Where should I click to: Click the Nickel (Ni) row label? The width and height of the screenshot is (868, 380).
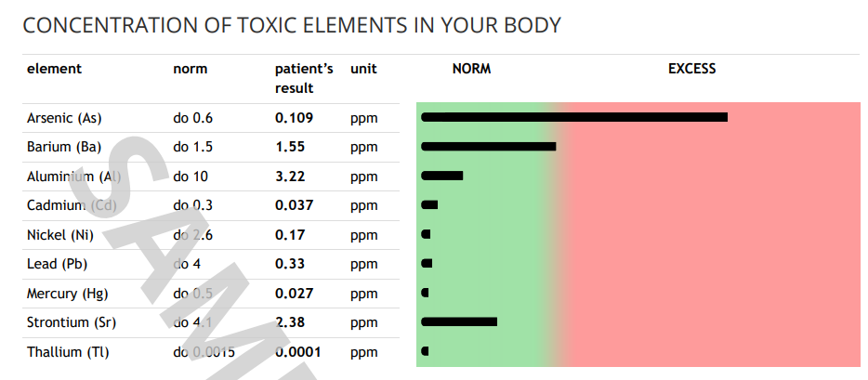(x=60, y=235)
